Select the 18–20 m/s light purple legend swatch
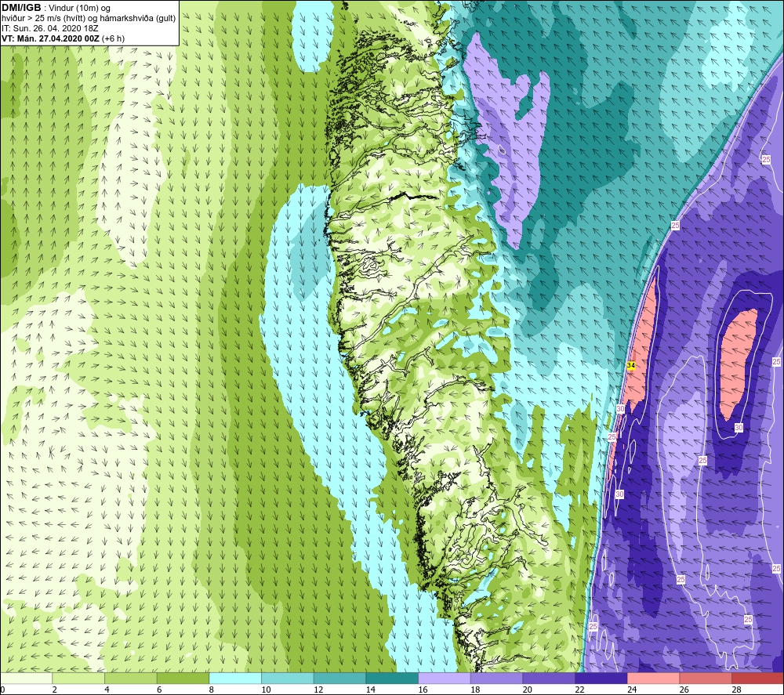This screenshot has height=695, width=784. pyautogui.click(x=496, y=678)
